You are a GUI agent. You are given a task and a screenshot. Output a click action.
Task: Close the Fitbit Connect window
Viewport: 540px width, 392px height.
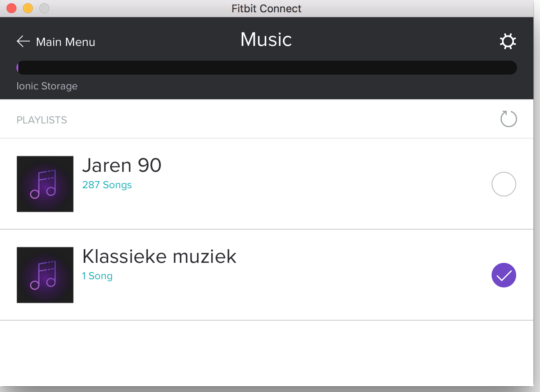click(x=11, y=8)
